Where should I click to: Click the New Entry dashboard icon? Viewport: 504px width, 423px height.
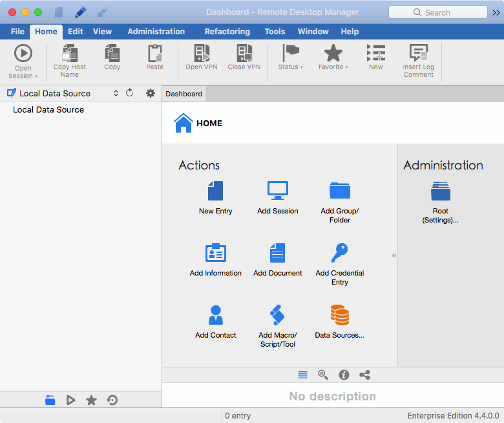[x=215, y=191]
